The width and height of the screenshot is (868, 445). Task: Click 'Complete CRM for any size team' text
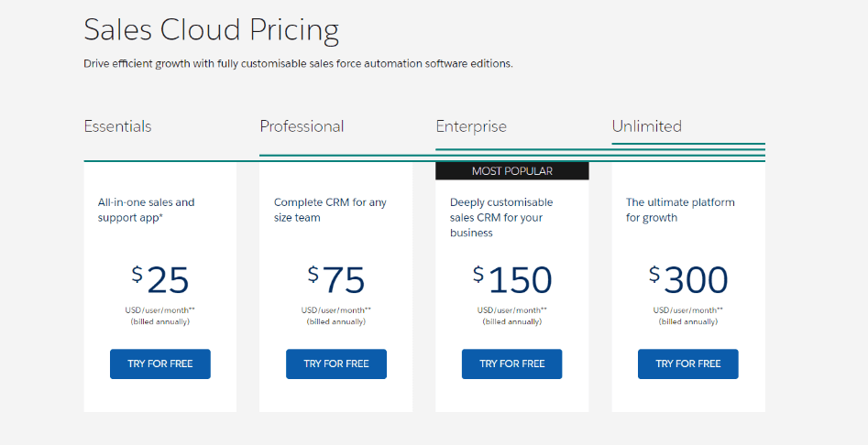330,210
